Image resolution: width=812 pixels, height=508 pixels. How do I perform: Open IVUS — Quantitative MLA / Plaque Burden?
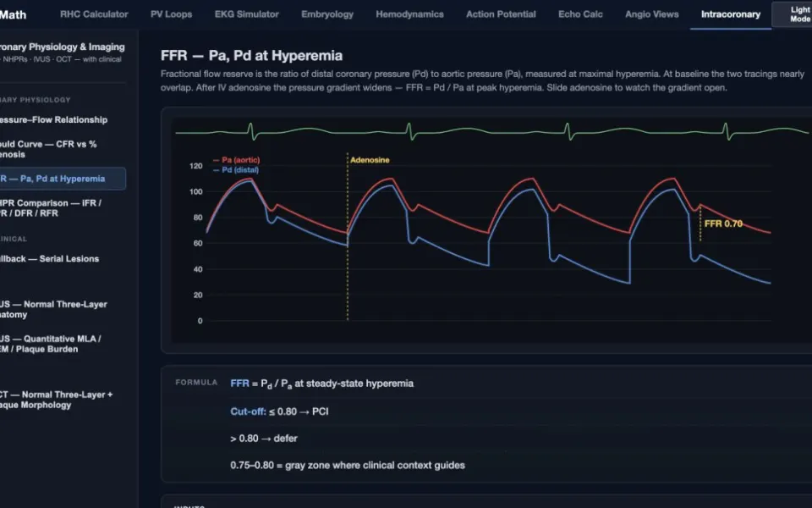click(x=50, y=344)
